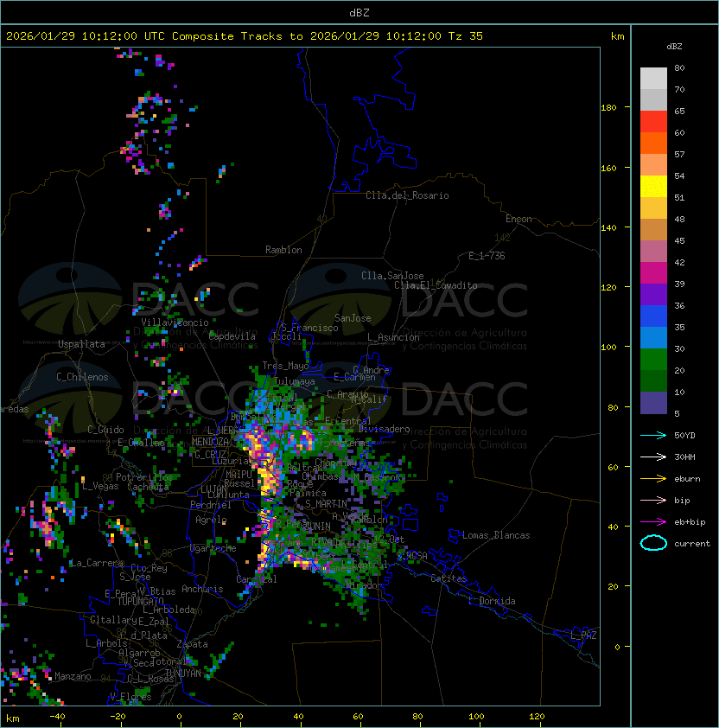Click the '50YD' legend label
The image size is (719, 728).
684,435
